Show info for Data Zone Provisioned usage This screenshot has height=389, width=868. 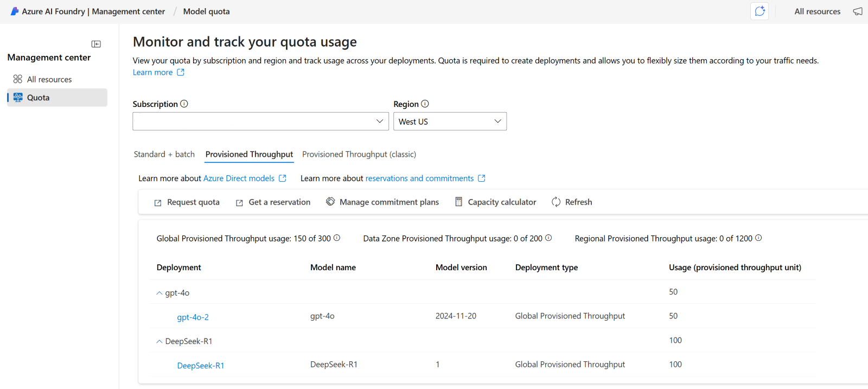548,238
